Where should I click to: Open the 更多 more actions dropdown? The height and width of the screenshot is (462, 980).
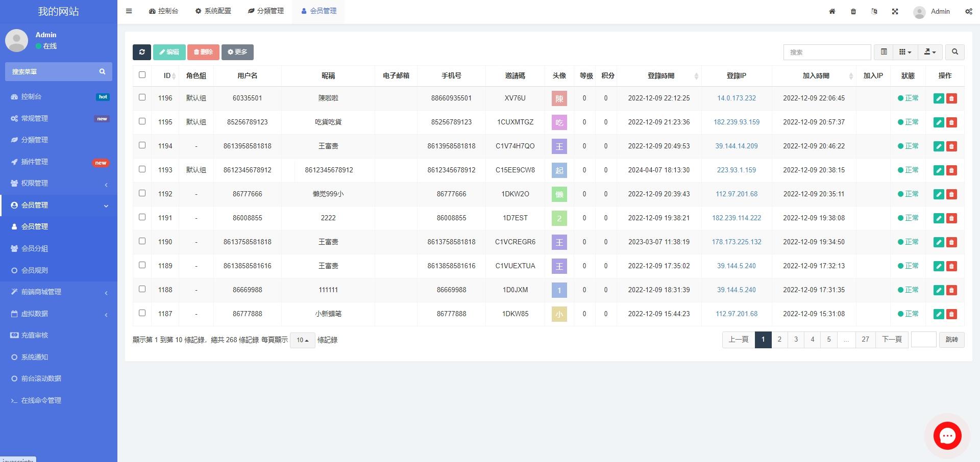pos(237,52)
